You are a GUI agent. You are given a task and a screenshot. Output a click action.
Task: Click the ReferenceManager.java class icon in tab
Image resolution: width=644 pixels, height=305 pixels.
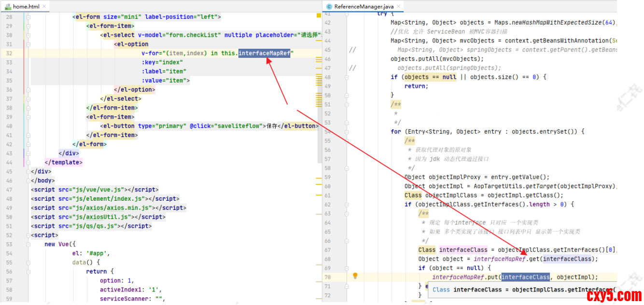tap(329, 7)
